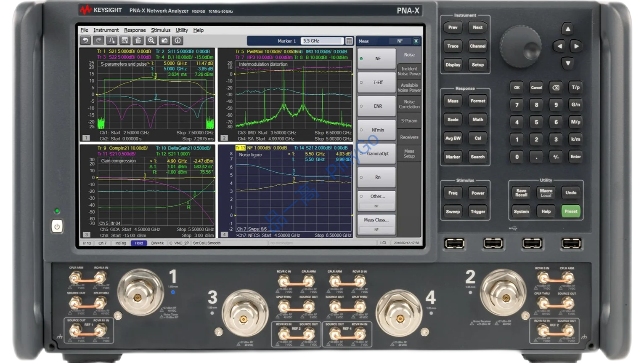644x363 pixels.
Task: Open the Response menu
Action: [x=135, y=30]
